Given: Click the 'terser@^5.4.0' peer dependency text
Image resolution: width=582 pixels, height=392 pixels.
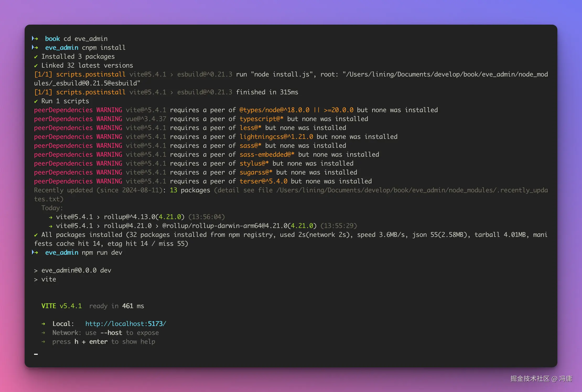Looking at the screenshot, I should [263, 181].
